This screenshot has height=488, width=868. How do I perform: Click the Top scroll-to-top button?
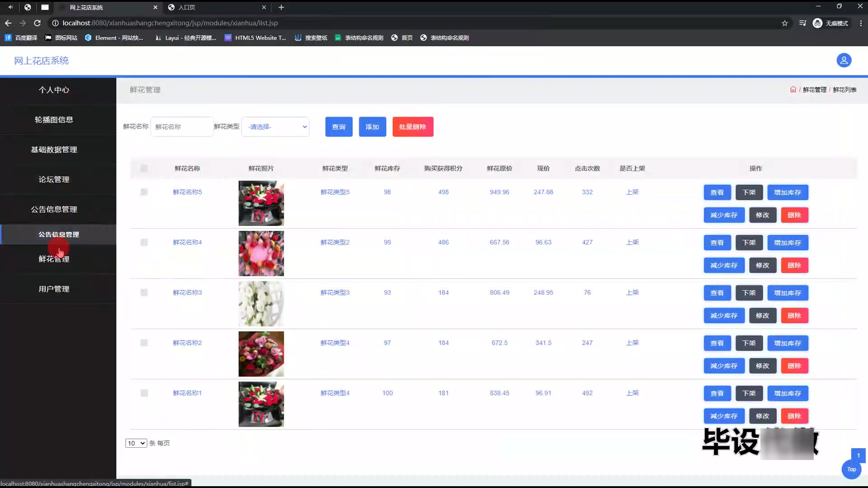click(x=851, y=469)
